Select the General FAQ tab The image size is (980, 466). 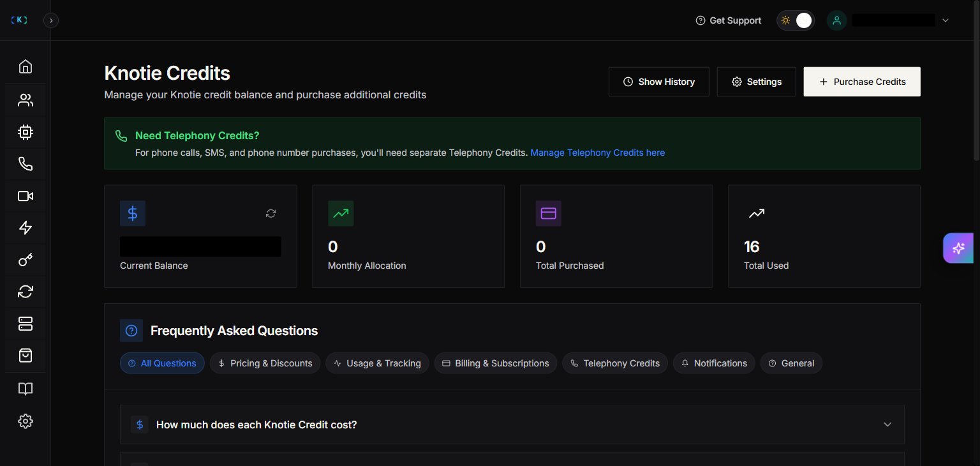point(791,363)
